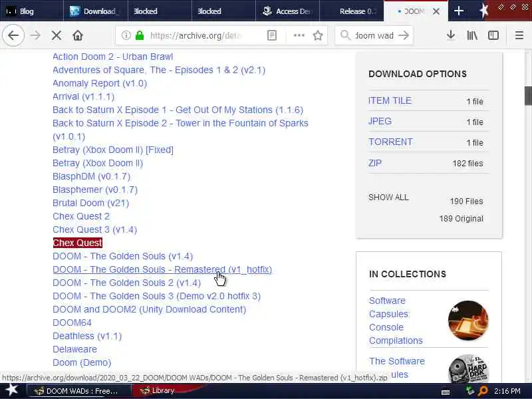Open DOOM - The Golden Souls (v1.4)
532x399 pixels.
click(123, 256)
